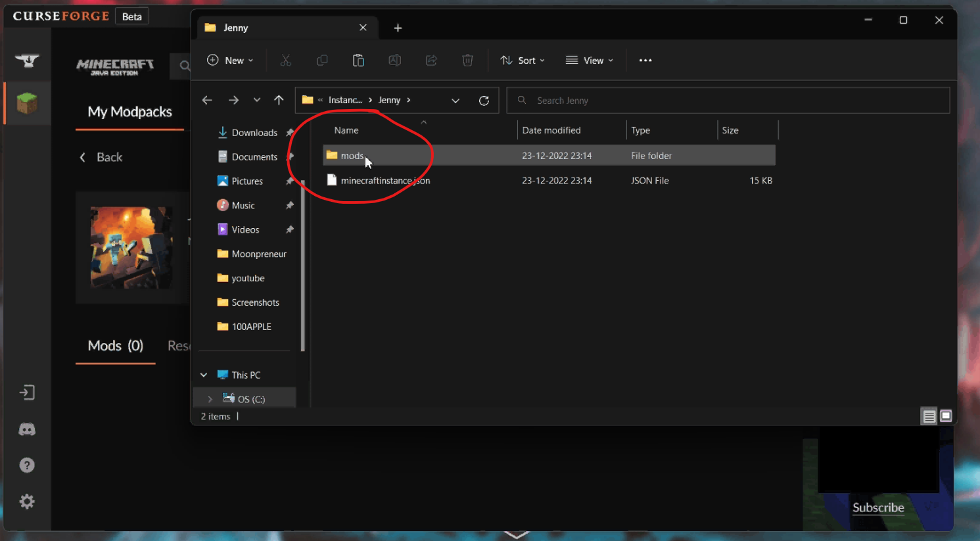
Task: Select the minecraftinstance.json file
Action: tap(549, 181)
